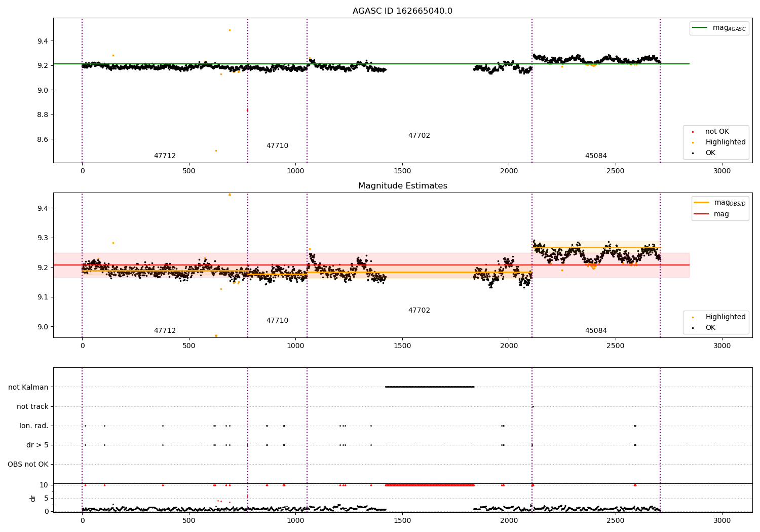
Task: Click "Highlighted" in middle plot legend
Action: pos(720,317)
